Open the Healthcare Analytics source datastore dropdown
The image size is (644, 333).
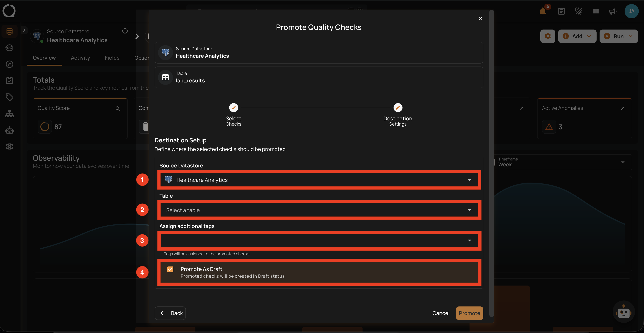[319, 180]
